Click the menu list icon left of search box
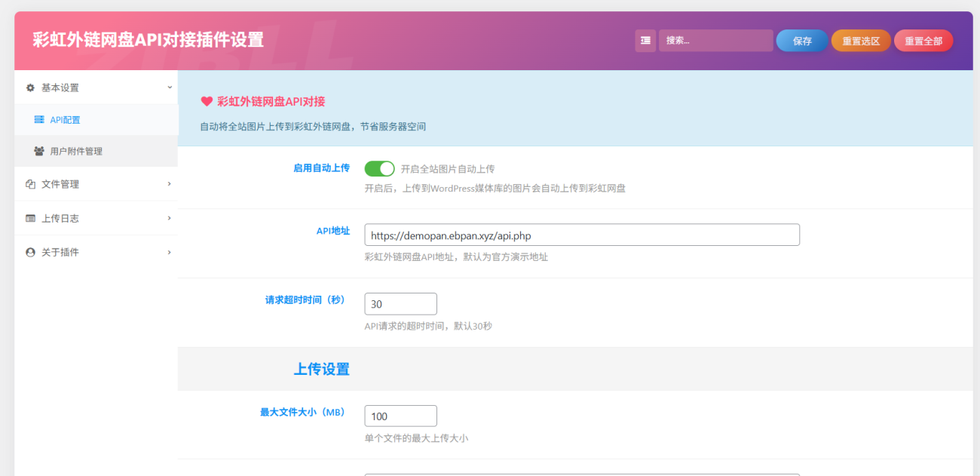Screen dimensions: 980x476 click(x=645, y=39)
